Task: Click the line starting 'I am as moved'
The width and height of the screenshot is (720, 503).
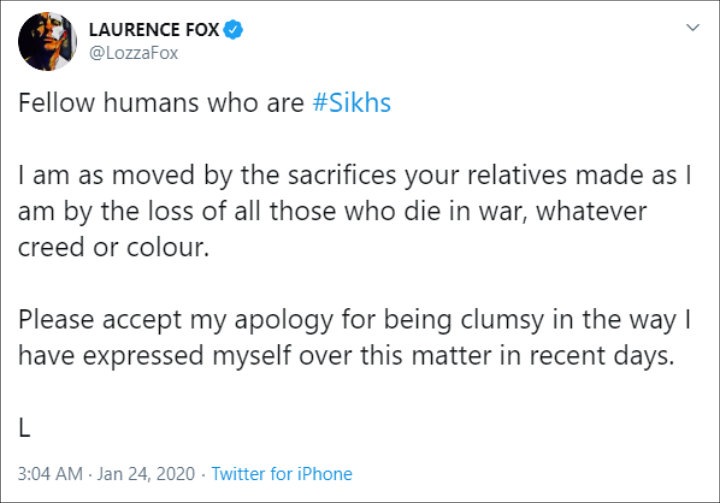Action: click(354, 175)
